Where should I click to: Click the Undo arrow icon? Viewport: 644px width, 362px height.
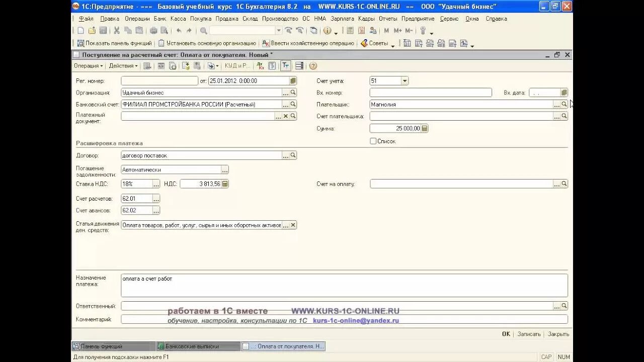(x=179, y=31)
